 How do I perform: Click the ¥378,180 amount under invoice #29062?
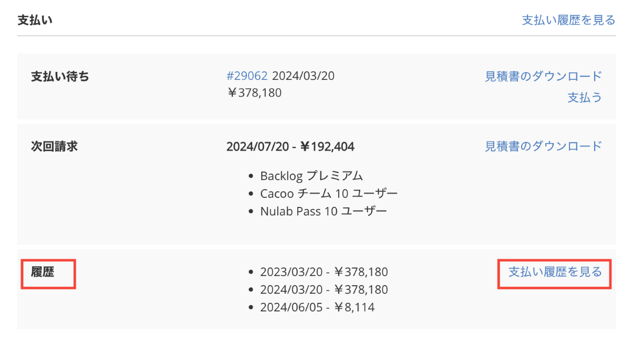tap(254, 93)
